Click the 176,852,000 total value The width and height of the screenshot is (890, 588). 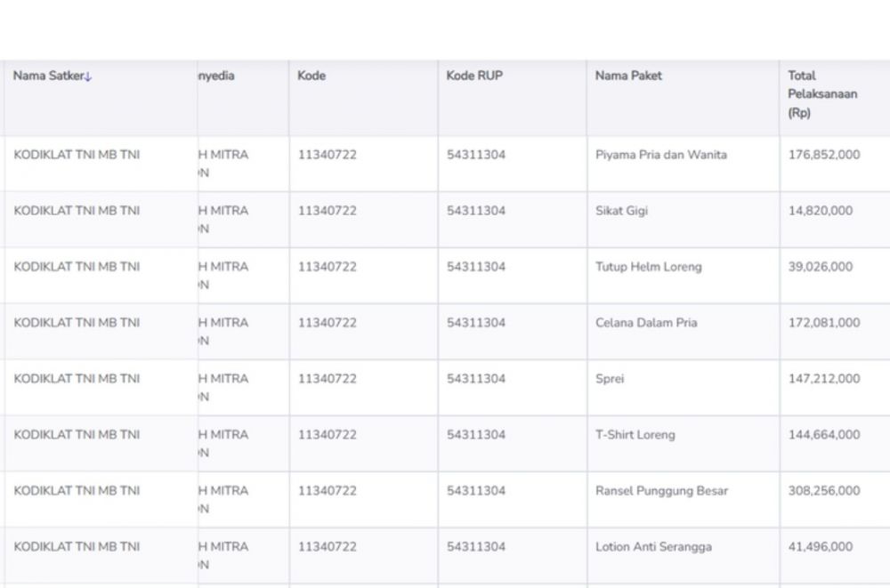(x=824, y=155)
